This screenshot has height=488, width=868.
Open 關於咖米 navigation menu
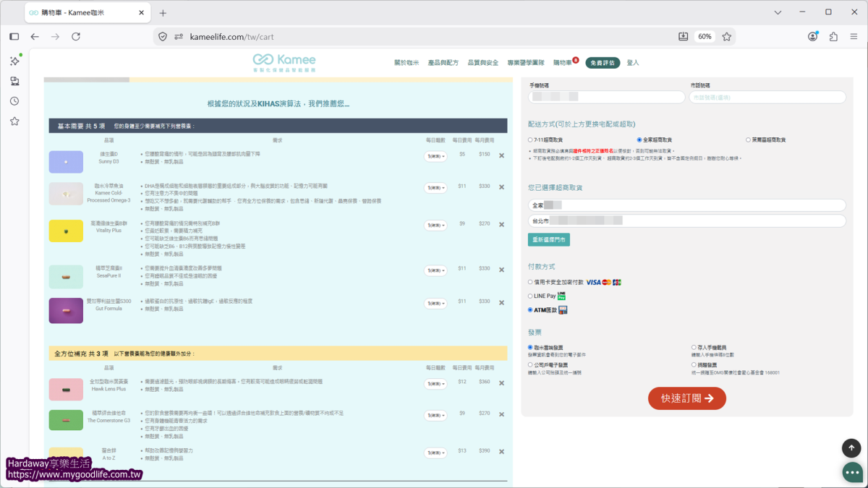(407, 63)
